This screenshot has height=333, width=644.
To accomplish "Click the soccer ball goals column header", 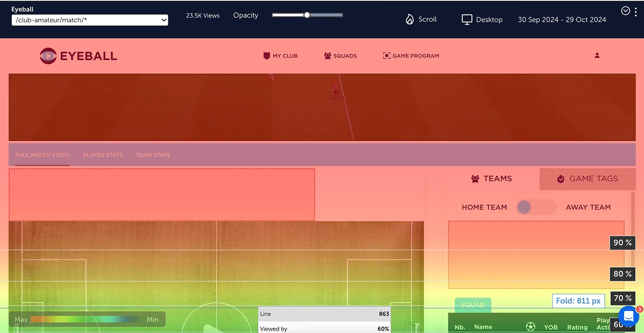I will click(530, 327).
